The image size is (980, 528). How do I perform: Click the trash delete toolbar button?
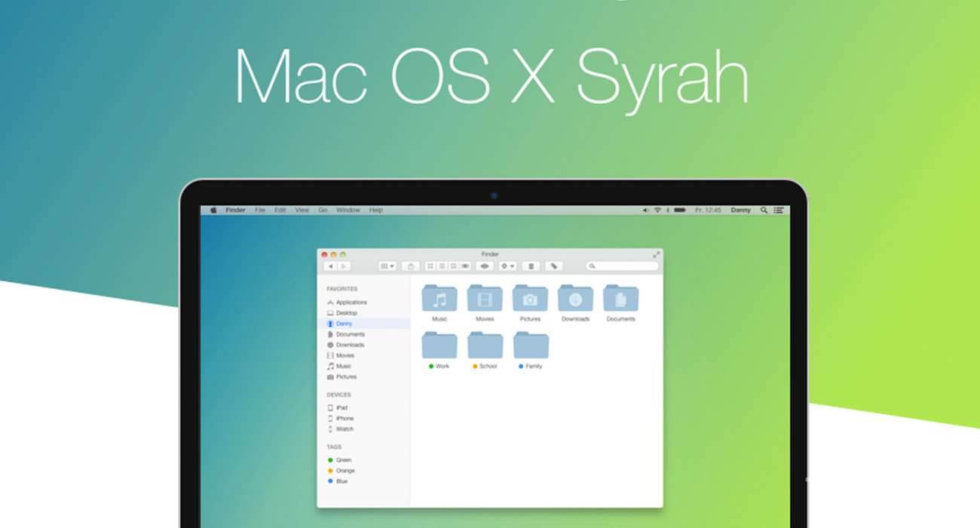point(531,266)
